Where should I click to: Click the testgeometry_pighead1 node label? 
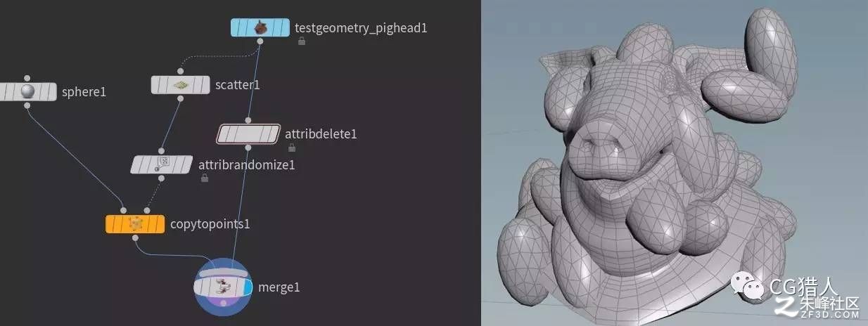coord(361,28)
